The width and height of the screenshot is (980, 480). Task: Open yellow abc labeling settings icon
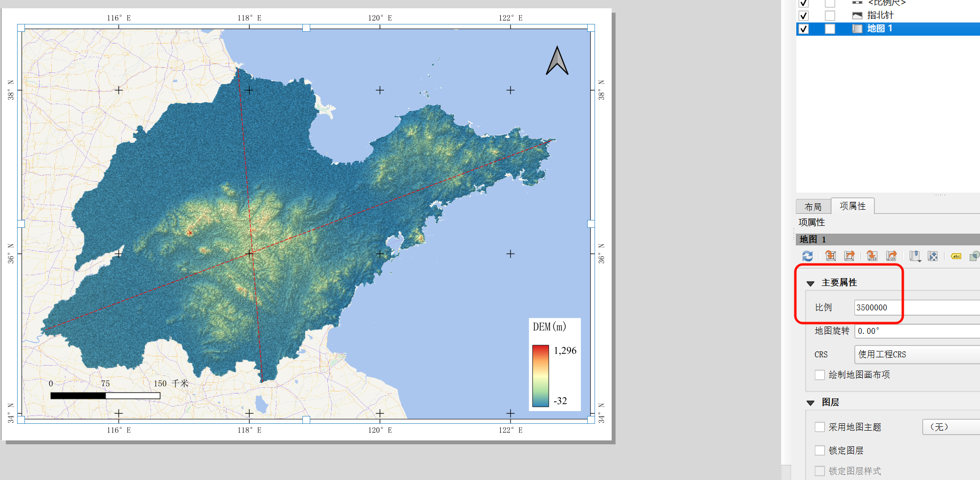[956, 256]
